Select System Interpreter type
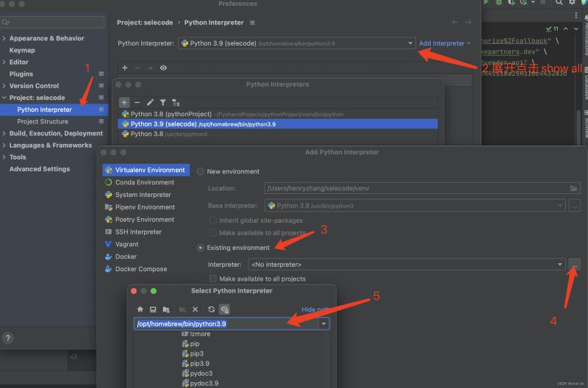Screen dimensions: 588x388 (x=143, y=195)
